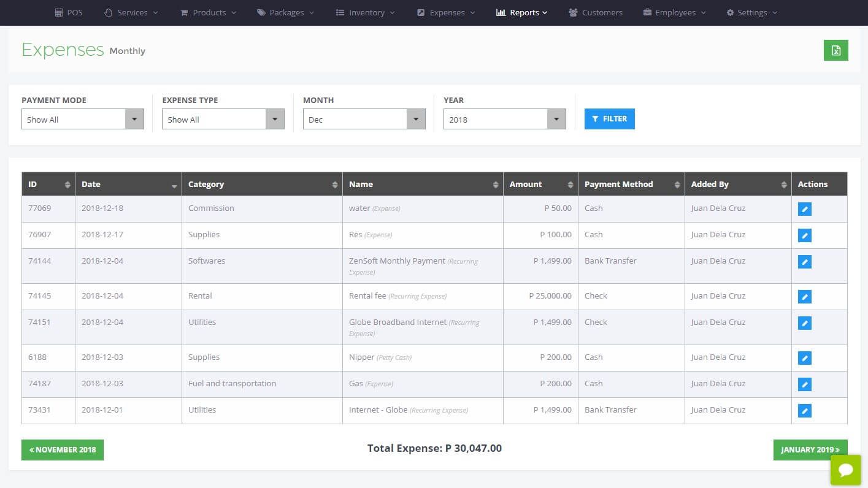This screenshot has width=868, height=488.
Task: Open the Payment Mode dropdown
Action: [x=83, y=119]
